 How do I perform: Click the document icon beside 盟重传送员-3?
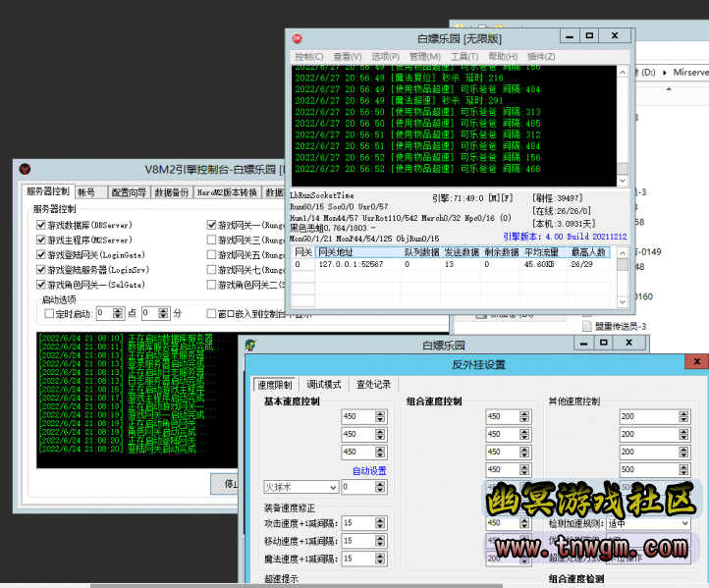(587, 326)
